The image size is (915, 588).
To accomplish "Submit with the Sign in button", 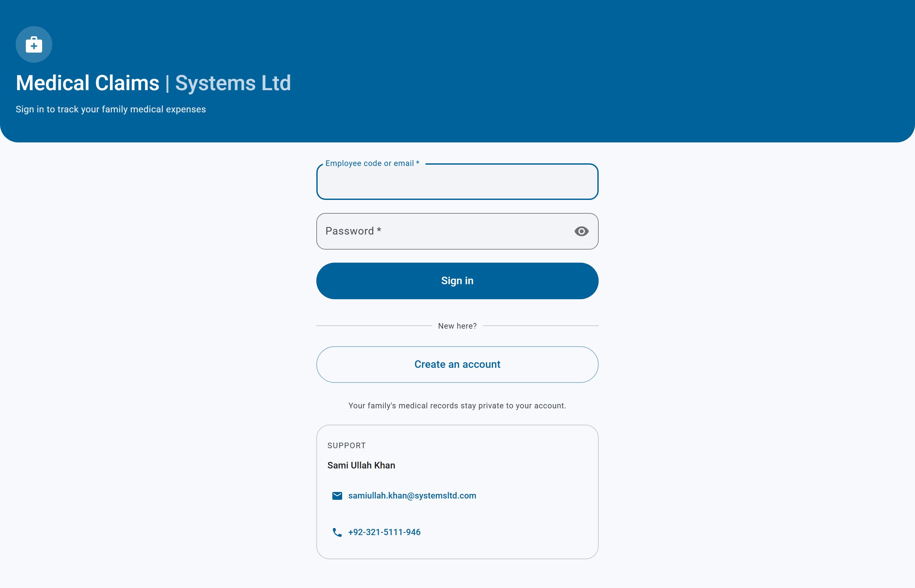I will click(457, 281).
